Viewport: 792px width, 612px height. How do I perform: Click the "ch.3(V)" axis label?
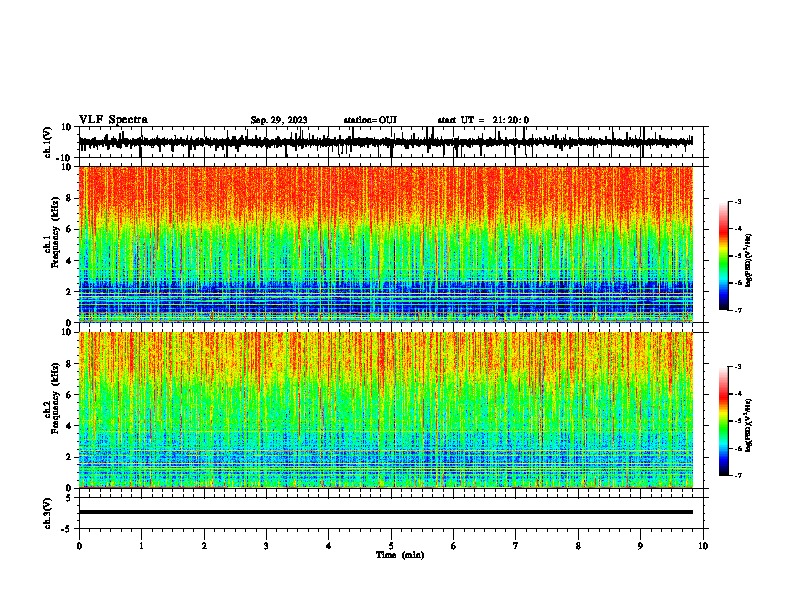coord(48,513)
